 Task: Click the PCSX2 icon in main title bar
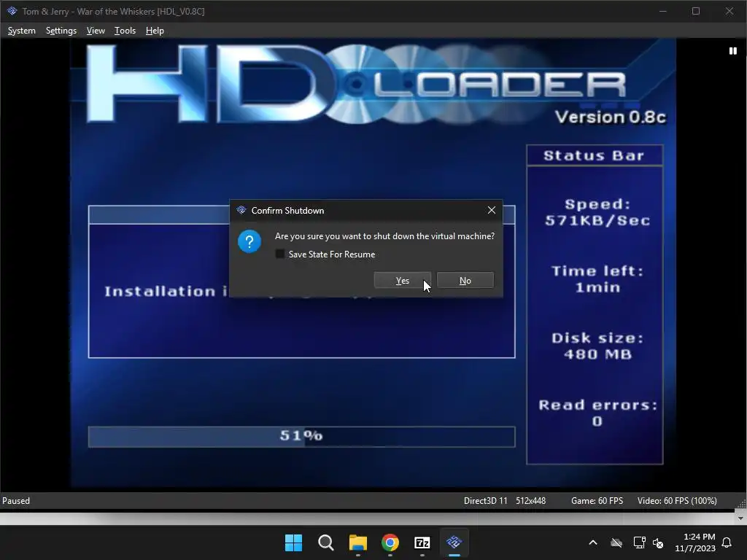(12, 11)
